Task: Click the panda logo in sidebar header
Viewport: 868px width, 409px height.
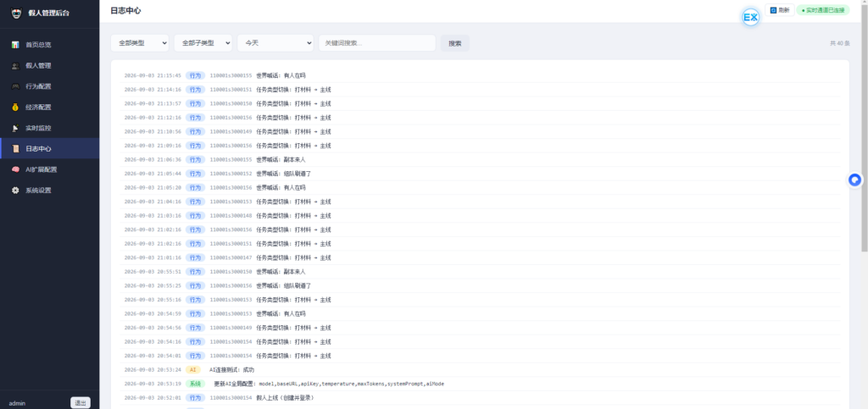Action: tap(17, 13)
